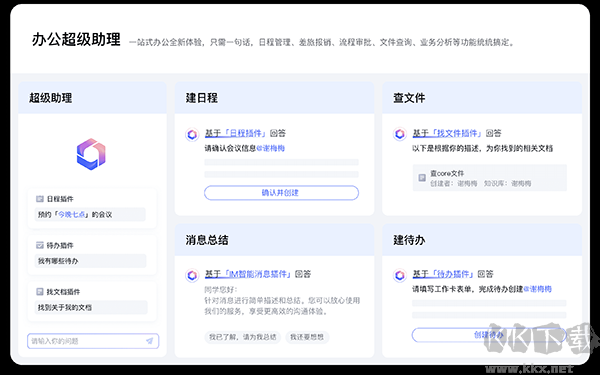
Task: Click the 办公超级助理 main heading
Action: pyautogui.click(x=76, y=39)
